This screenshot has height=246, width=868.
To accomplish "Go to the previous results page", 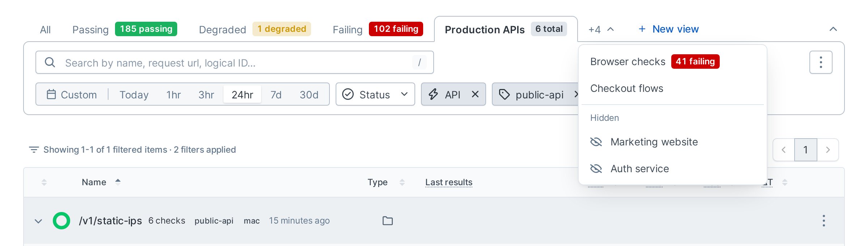I will pyautogui.click(x=784, y=150).
